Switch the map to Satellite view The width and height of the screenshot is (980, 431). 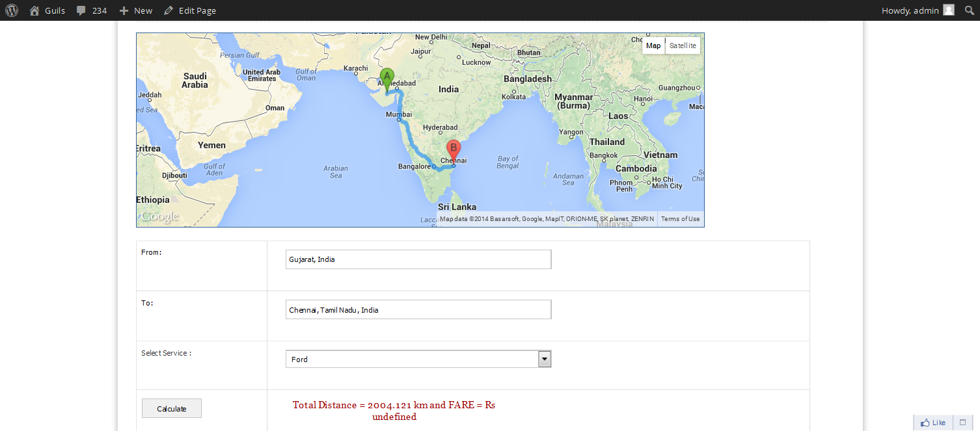coord(683,46)
